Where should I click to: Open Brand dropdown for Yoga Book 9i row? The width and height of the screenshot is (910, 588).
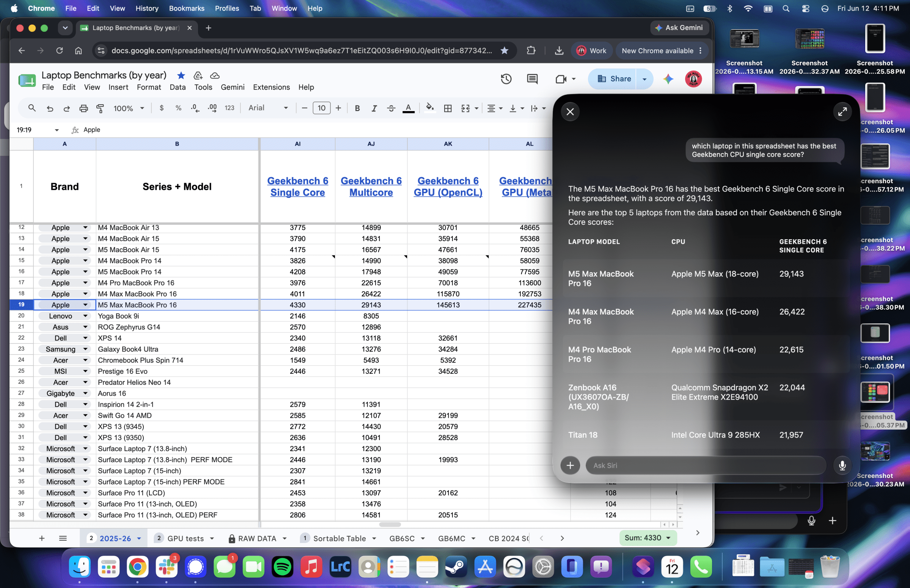85,316
